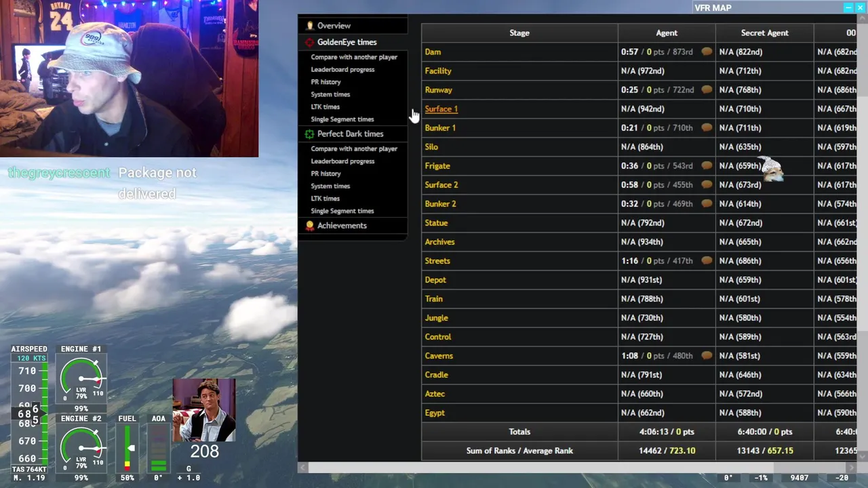The image size is (868, 488).
Task: Click the VFR MAP minimize icon
Action: 848,7
